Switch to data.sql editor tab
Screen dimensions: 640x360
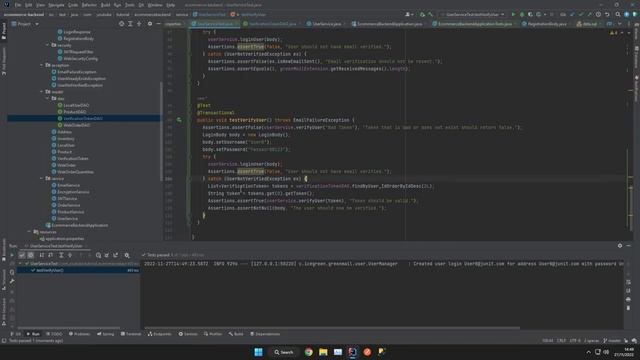[x=587, y=24]
